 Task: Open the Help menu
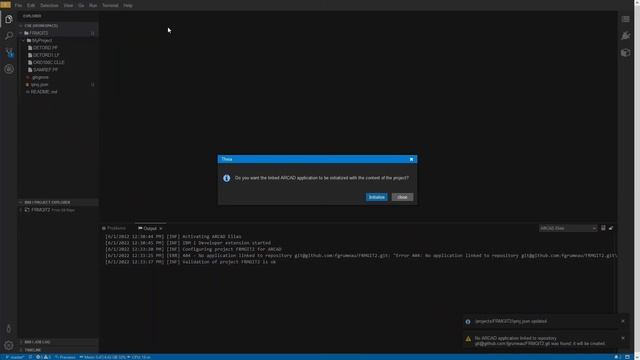pos(128,5)
